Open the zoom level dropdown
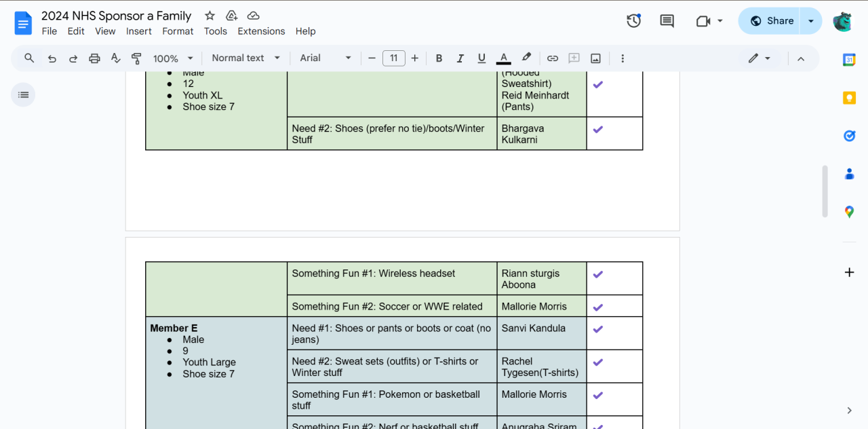868x429 pixels. click(x=173, y=58)
